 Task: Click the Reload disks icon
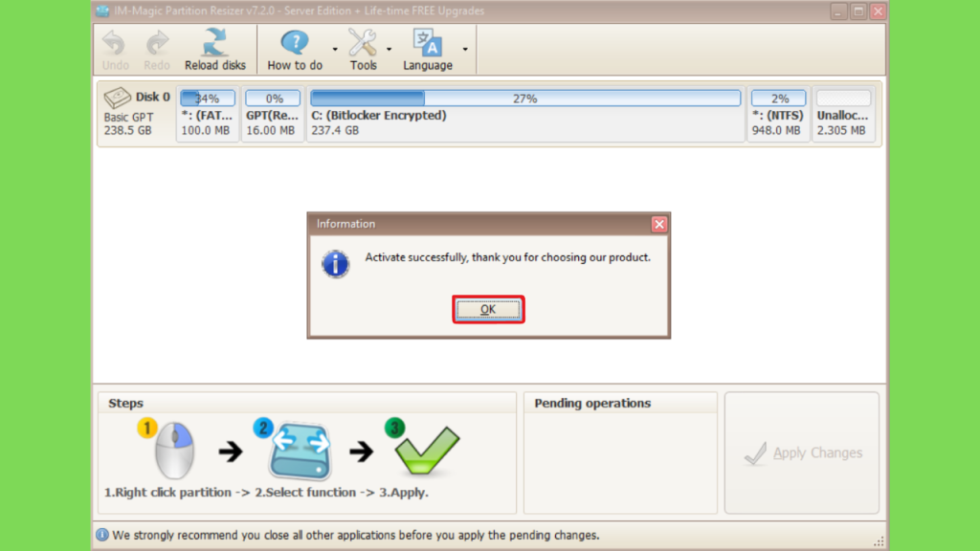215,42
